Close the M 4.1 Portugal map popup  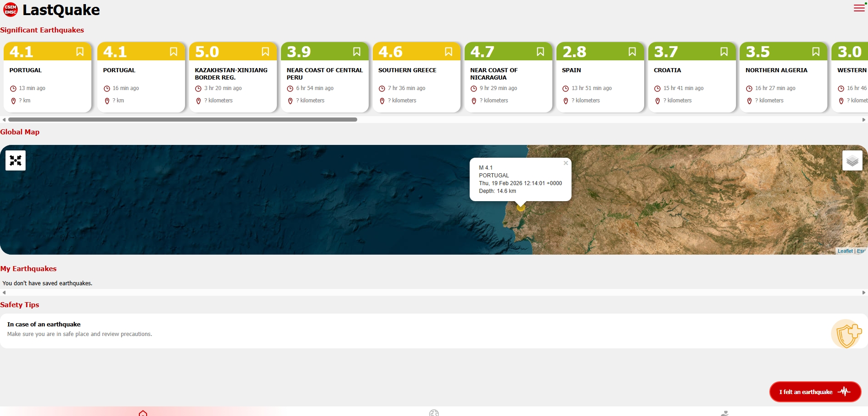(x=566, y=163)
